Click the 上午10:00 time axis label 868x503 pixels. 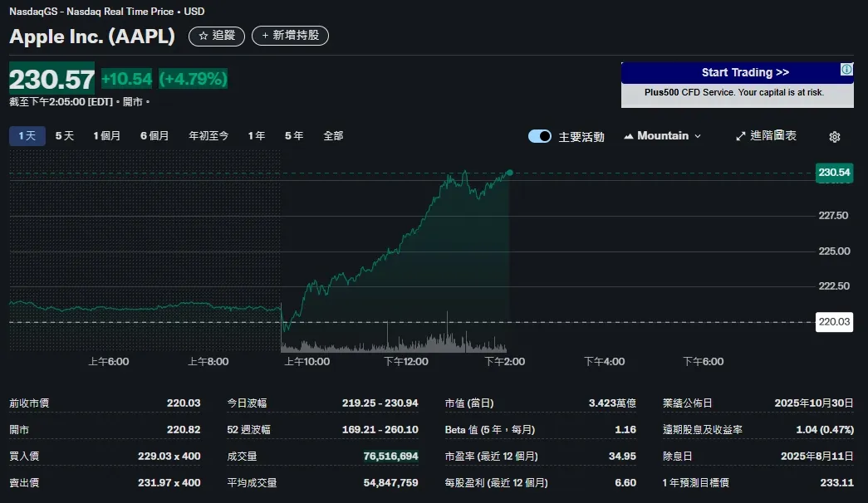pyautogui.click(x=306, y=362)
